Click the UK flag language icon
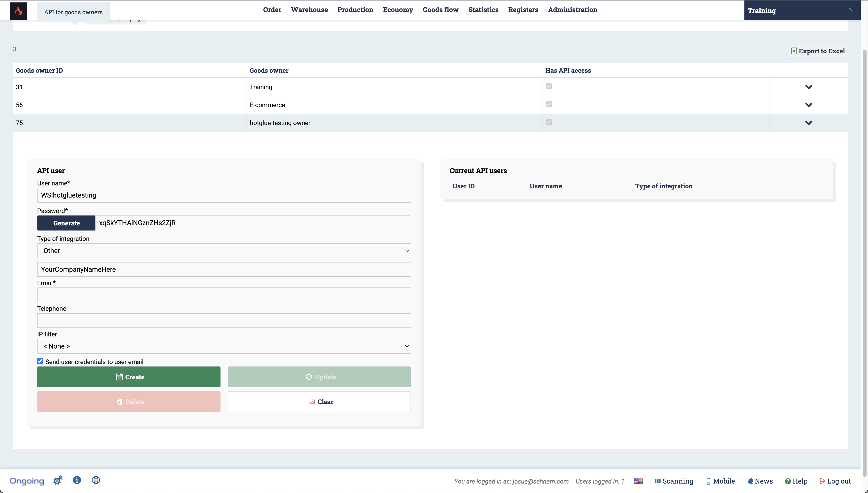The image size is (868, 493). (x=638, y=481)
